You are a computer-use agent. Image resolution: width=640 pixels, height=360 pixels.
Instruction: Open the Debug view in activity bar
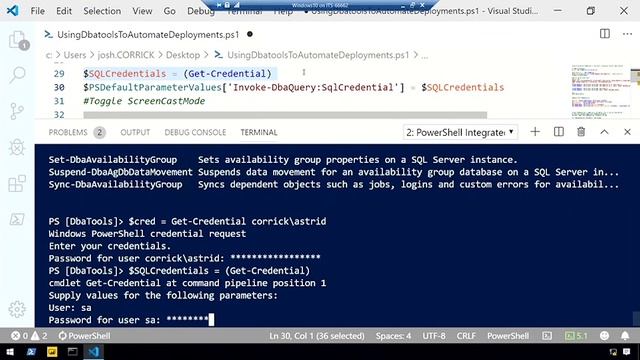tap(17, 147)
